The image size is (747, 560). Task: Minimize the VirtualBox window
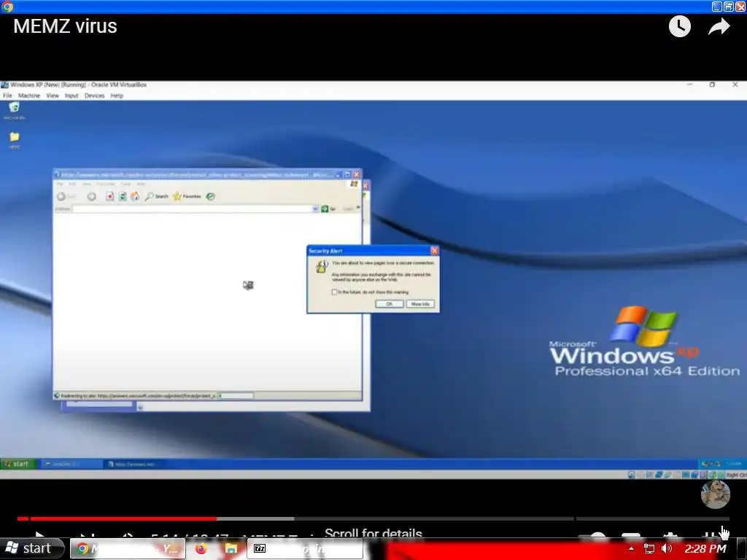689,85
